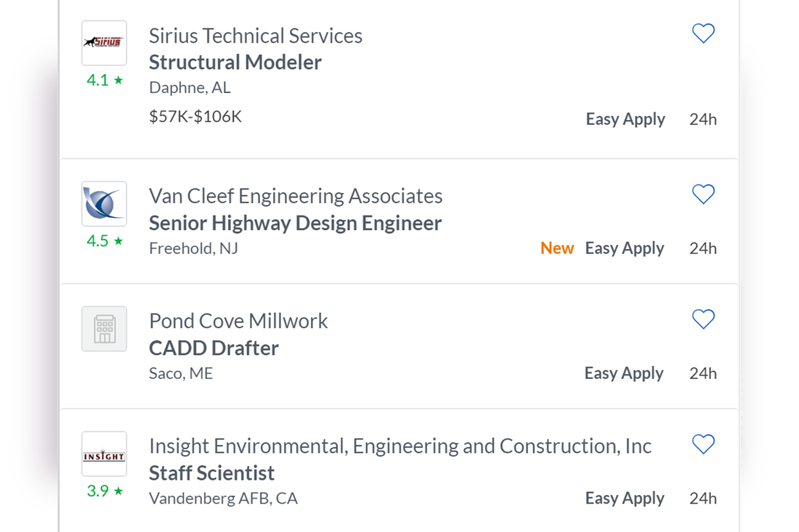Viewport: 799px width, 532px height.
Task: Click Pond Cove Millwork placeholder building icon
Action: (104, 329)
